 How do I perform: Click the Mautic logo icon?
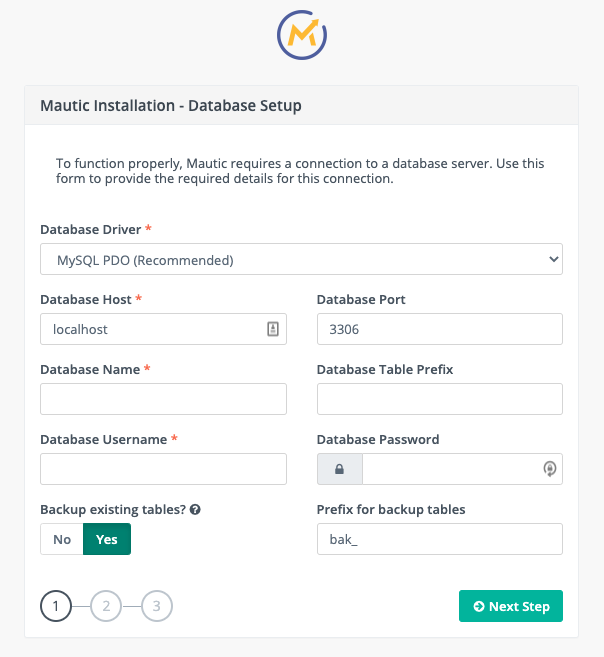(x=302, y=36)
